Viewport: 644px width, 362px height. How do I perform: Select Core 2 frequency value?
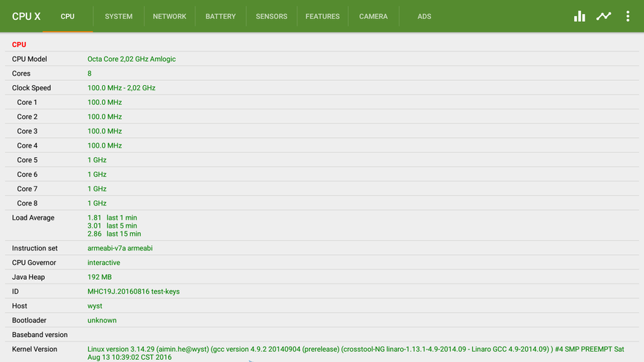click(x=105, y=117)
